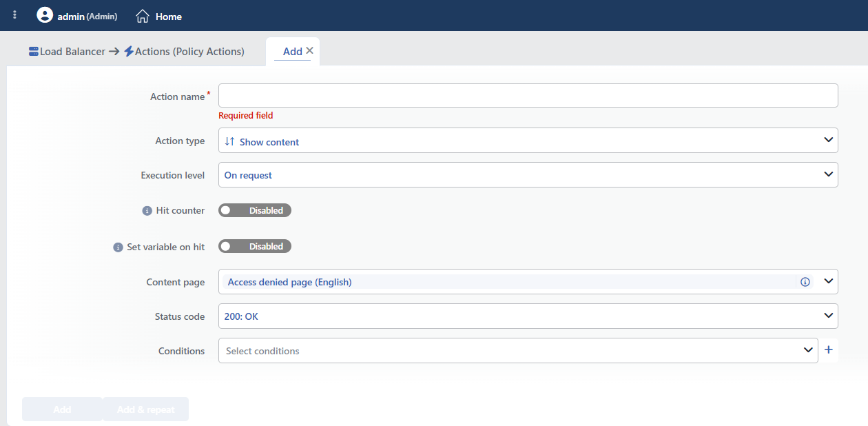Click the Show content arrows icon
Viewport: 868px width, 426px height.
point(230,141)
